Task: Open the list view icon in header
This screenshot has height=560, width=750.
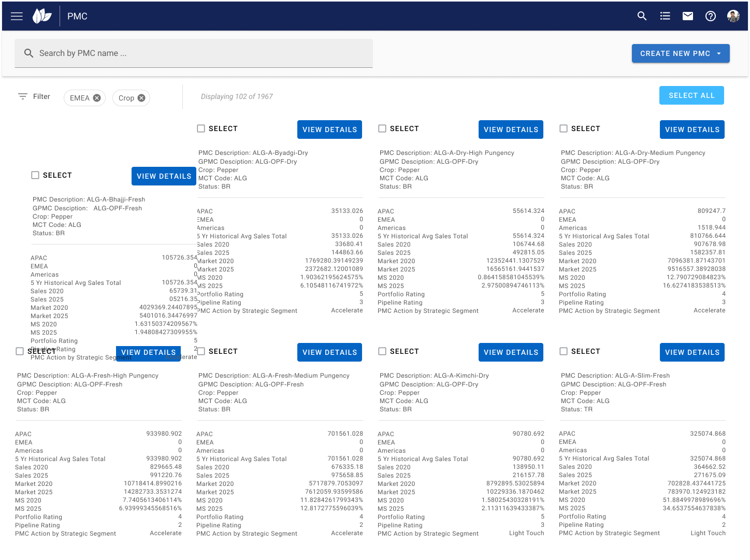Action: pyautogui.click(x=665, y=16)
